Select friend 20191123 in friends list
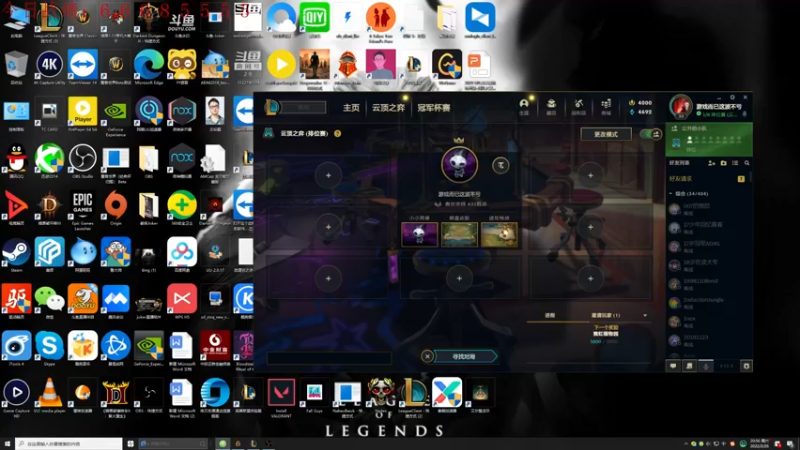Viewport: 800px width, 450px height. (x=709, y=340)
